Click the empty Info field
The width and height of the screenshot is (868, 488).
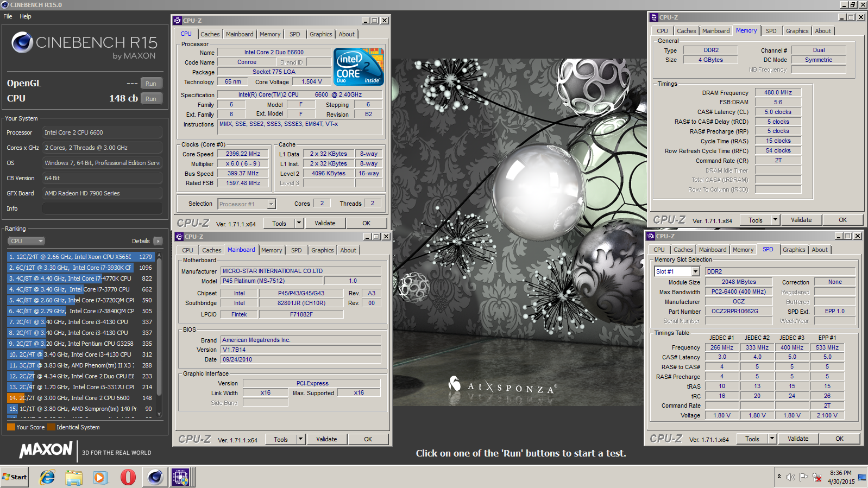pos(102,208)
